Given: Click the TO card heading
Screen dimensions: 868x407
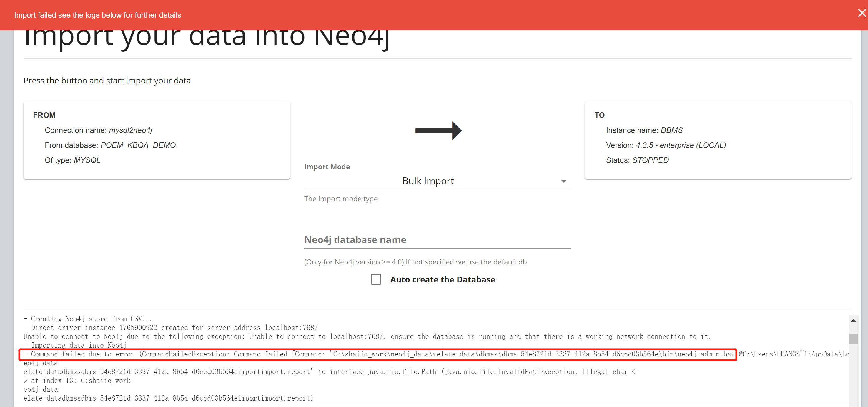Looking at the screenshot, I should pos(599,115).
